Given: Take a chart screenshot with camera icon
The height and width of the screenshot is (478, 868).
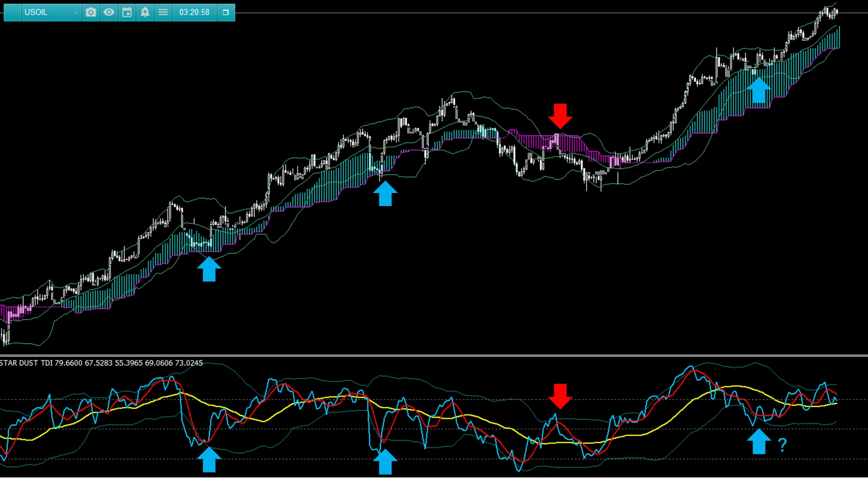Looking at the screenshot, I should coord(91,13).
